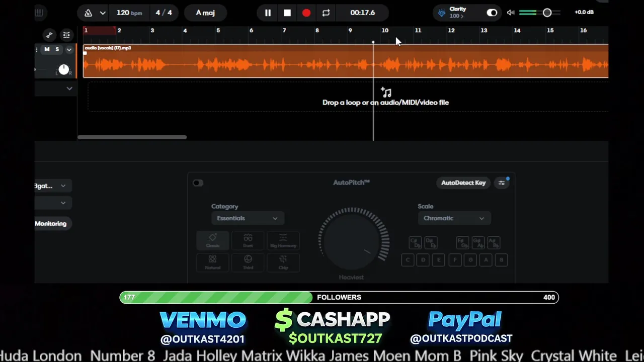
Task: Toggle the AutoPitch power switch
Action: 198,183
